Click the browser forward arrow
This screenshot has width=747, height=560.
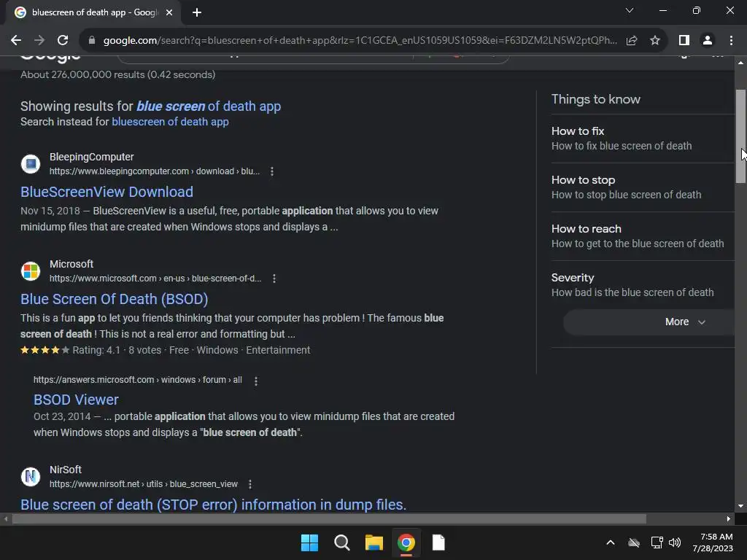(39, 41)
